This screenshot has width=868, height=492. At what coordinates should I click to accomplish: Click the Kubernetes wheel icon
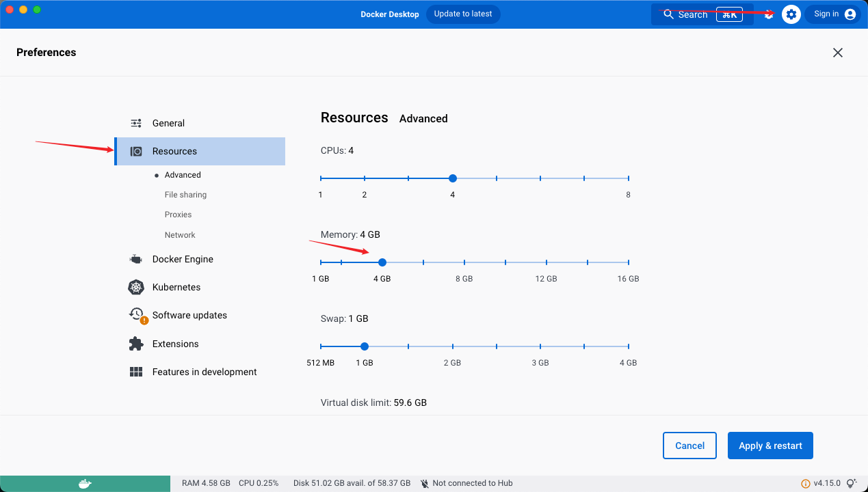(x=136, y=287)
